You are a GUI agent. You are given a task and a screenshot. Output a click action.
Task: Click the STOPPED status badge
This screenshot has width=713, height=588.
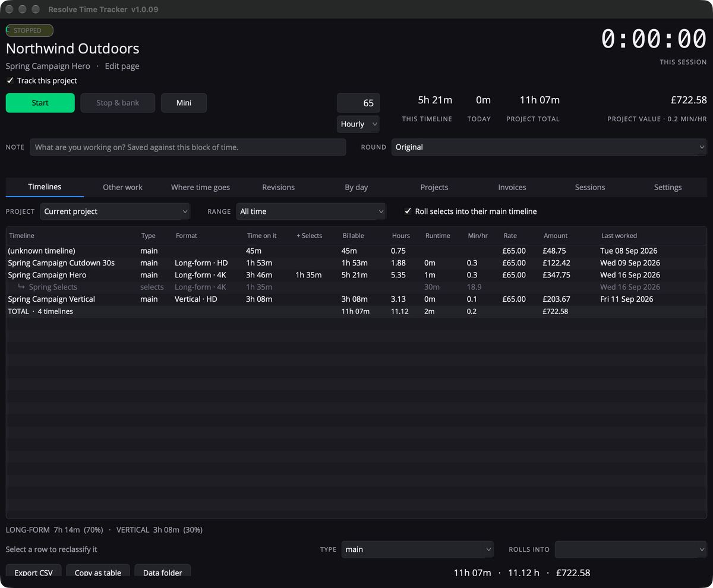point(30,30)
